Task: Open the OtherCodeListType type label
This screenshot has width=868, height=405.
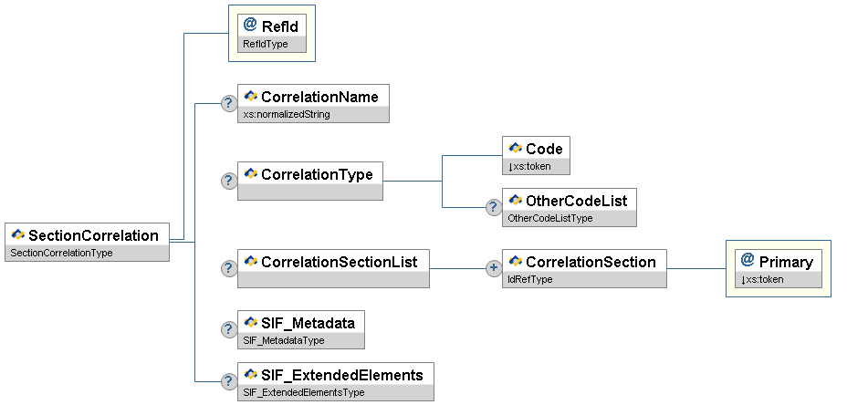Action: (x=550, y=219)
